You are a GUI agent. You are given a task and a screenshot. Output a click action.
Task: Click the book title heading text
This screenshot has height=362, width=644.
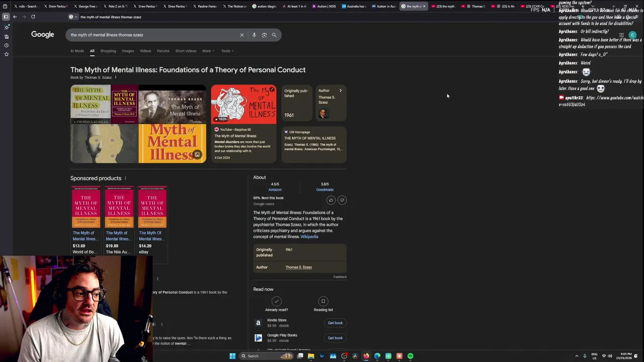click(188, 70)
